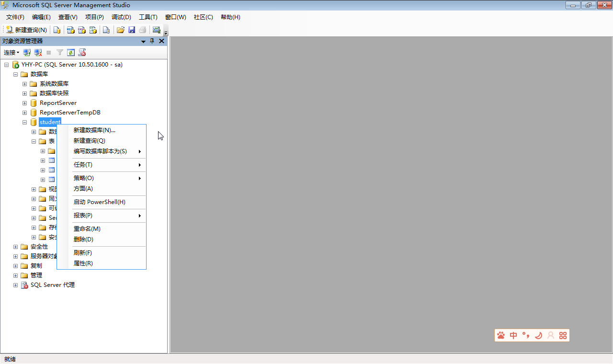Viewport: 613px width, 364px height.
Task: Open the 调试(D) menu
Action: pos(121,17)
